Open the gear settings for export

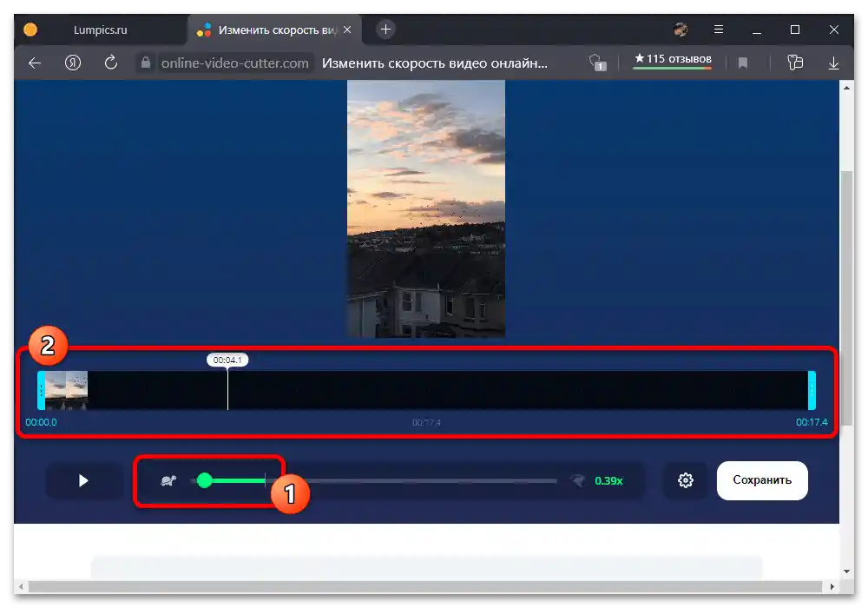click(x=686, y=480)
